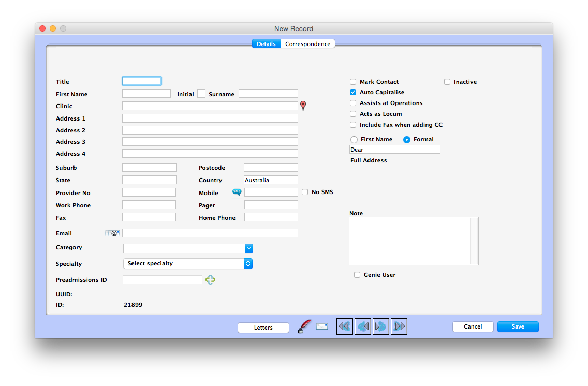The image size is (588, 386).
Task: Check the Assists at Operations box
Action: [x=353, y=103]
